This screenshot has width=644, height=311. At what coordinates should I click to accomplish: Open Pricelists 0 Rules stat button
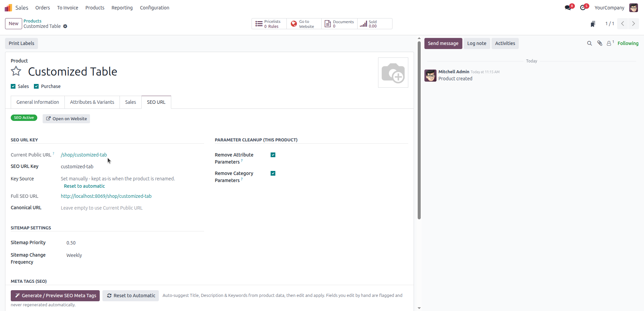coord(269,24)
